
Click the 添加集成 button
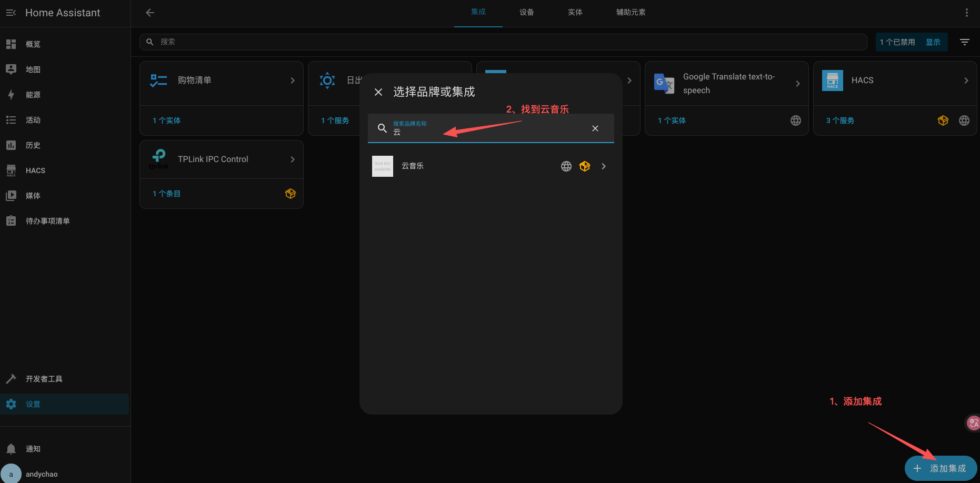tap(941, 468)
